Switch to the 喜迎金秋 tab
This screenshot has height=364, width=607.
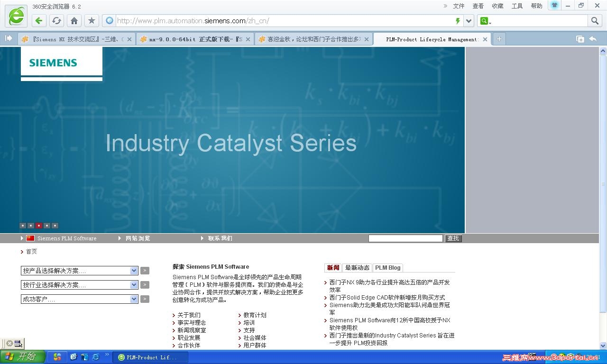click(313, 39)
